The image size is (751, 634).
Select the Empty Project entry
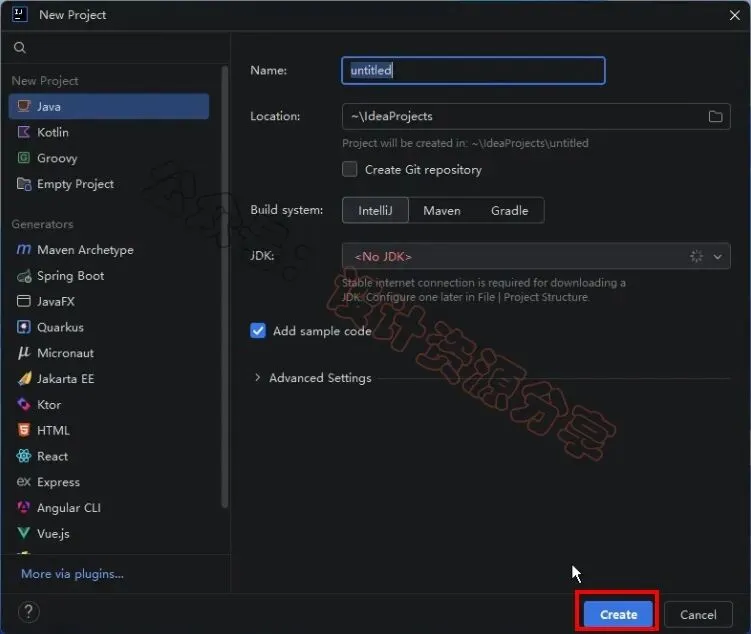coord(108,184)
